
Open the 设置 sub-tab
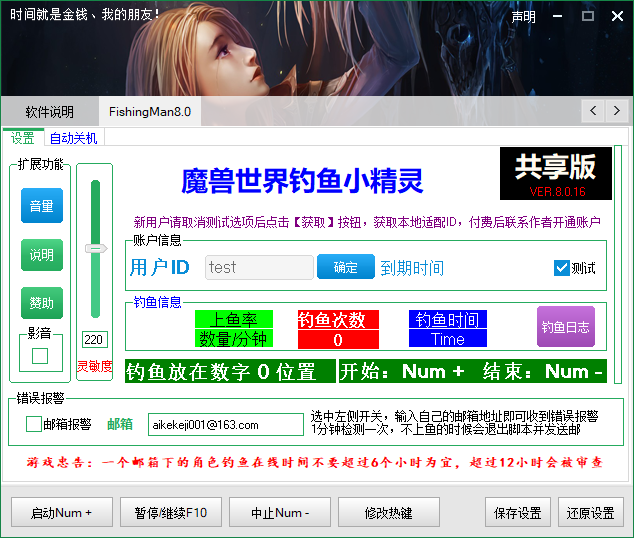coord(23,138)
